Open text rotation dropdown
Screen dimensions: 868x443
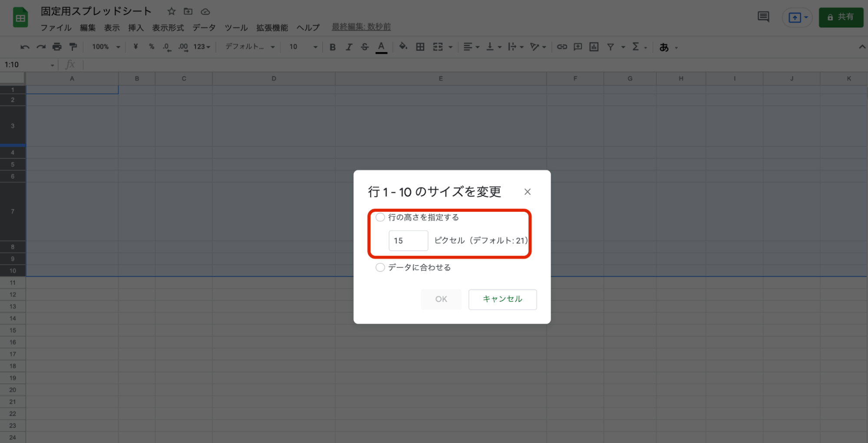pos(538,47)
